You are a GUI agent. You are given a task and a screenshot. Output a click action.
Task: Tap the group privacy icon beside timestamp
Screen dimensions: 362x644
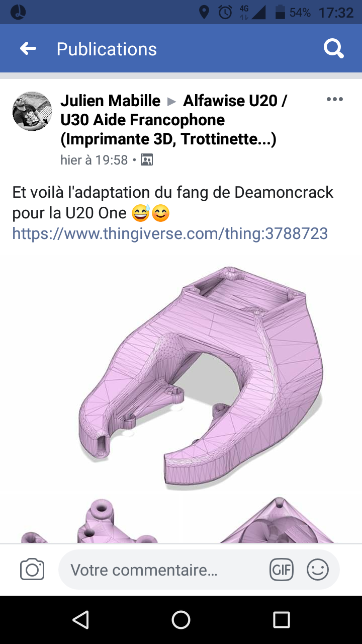(147, 160)
